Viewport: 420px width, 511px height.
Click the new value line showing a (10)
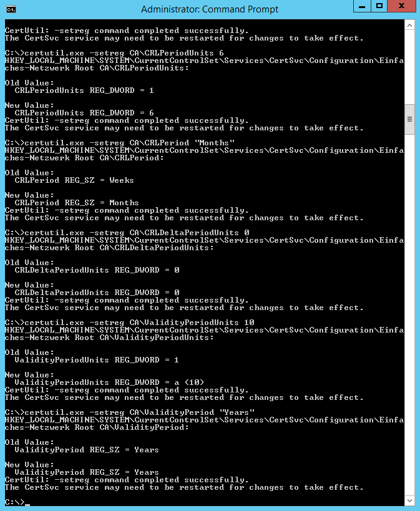[109, 382]
